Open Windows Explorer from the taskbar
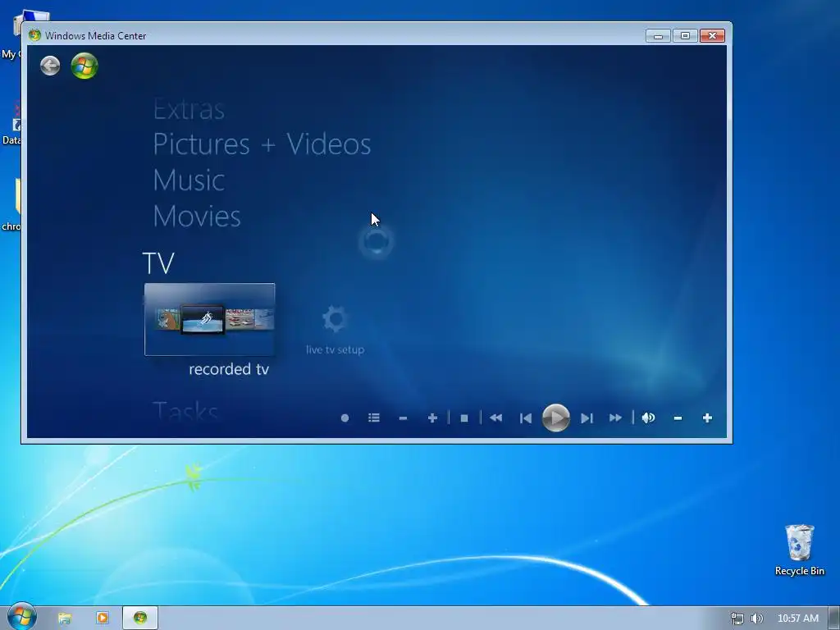Viewport: 840px width, 630px height. pos(65,619)
